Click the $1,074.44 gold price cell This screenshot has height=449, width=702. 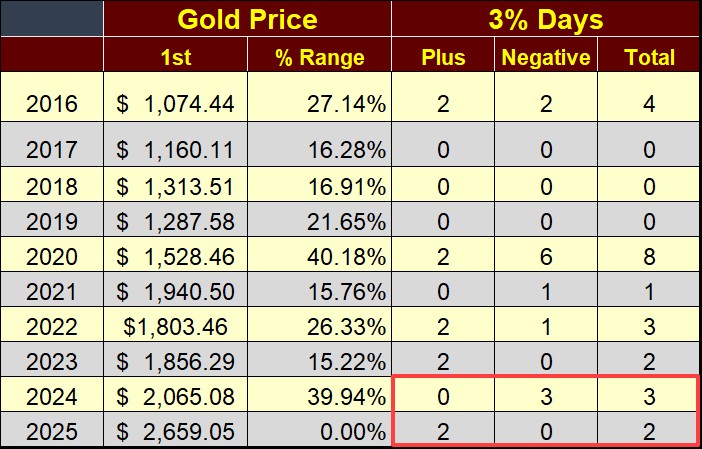coord(175,104)
